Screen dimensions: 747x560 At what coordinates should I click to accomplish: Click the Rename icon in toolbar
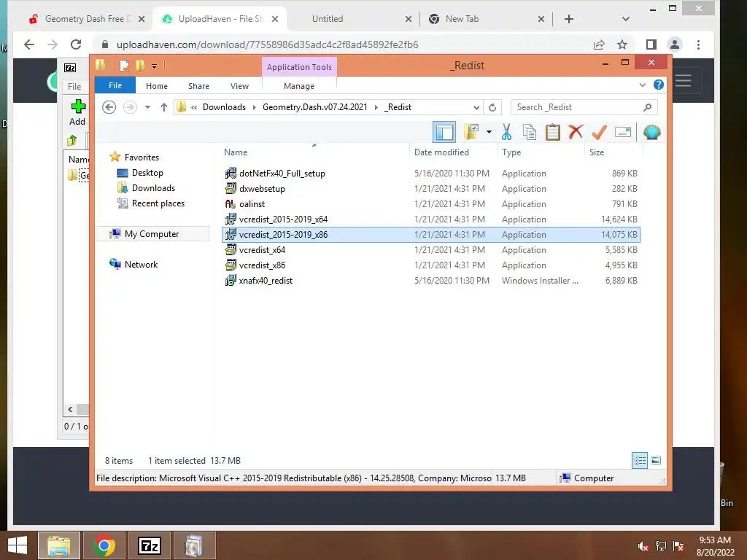point(623,132)
